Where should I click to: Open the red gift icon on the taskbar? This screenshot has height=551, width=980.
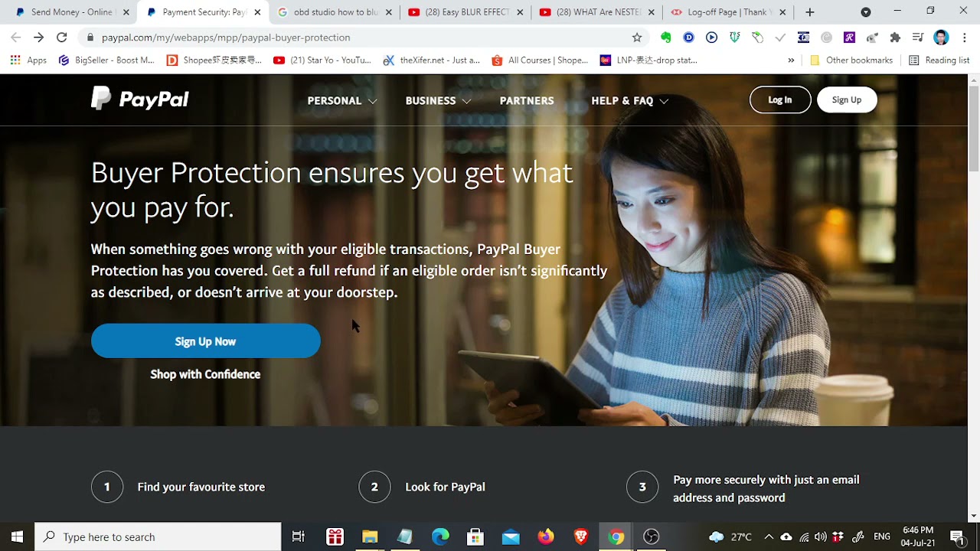pyautogui.click(x=335, y=536)
